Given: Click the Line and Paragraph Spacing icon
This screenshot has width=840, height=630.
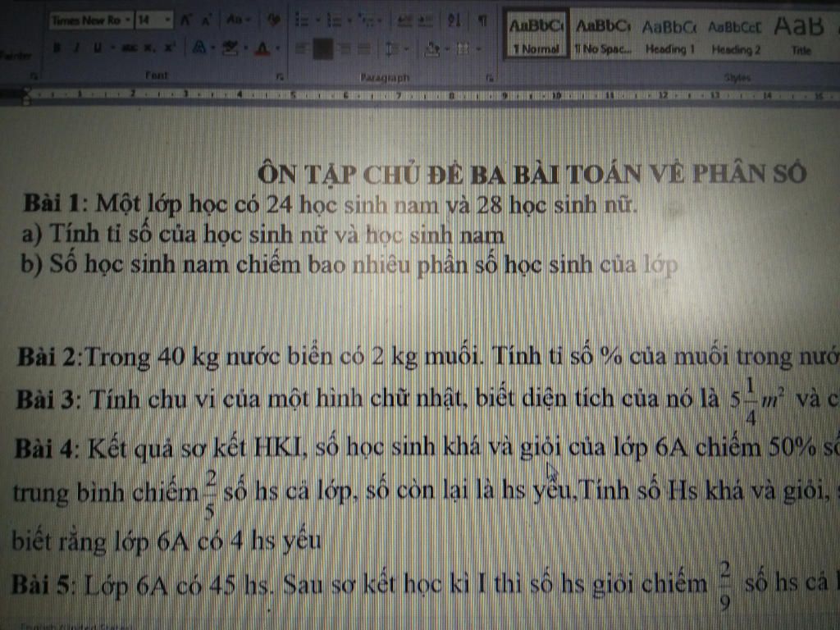Looking at the screenshot, I should click(x=392, y=49).
